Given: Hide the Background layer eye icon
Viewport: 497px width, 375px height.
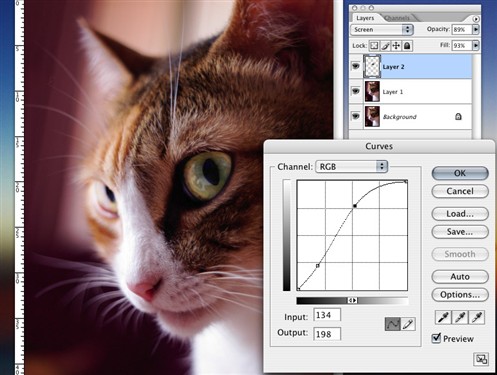Looking at the screenshot, I should 356,116.
